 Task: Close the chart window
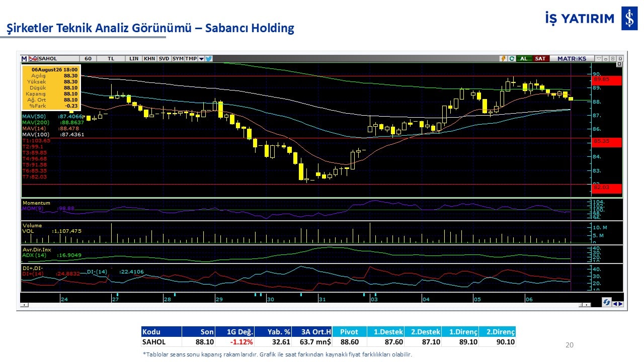[x=620, y=58]
